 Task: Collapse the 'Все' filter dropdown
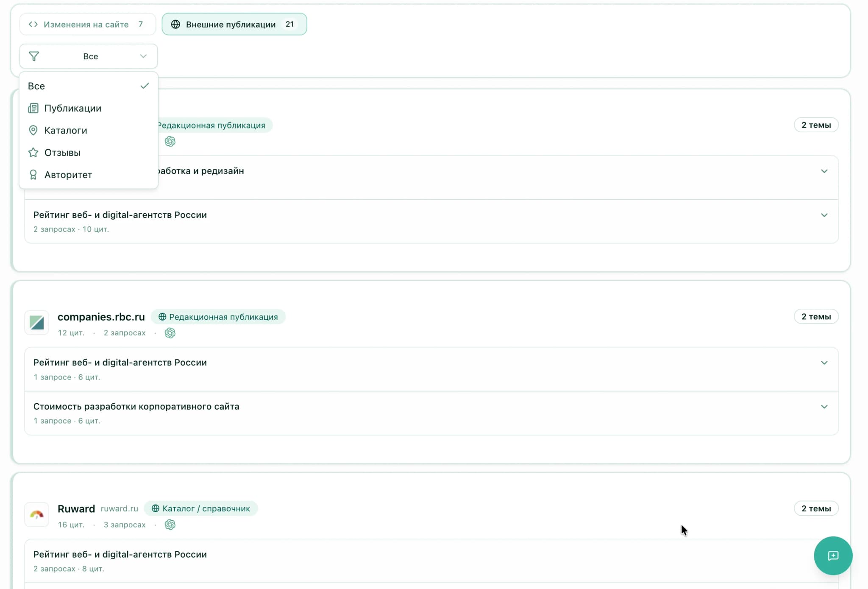point(143,56)
